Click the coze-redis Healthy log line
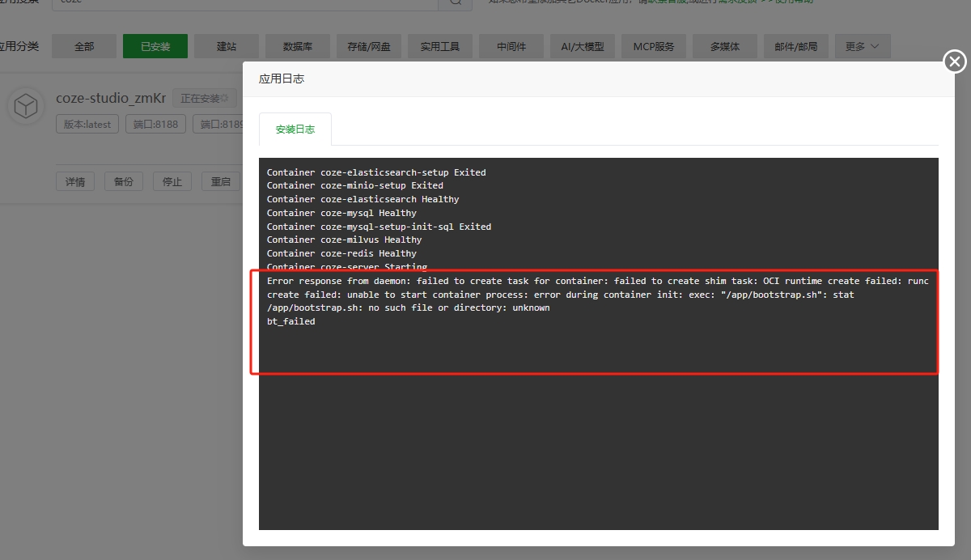The image size is (971, 560). point(341,253)
